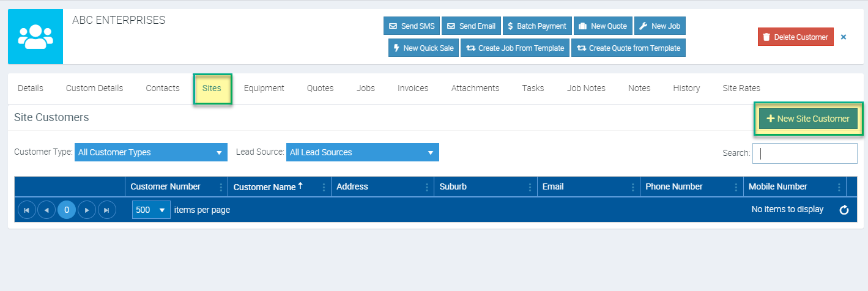Go to the previous results page
The image size is (868, 291).
[46, 210]
